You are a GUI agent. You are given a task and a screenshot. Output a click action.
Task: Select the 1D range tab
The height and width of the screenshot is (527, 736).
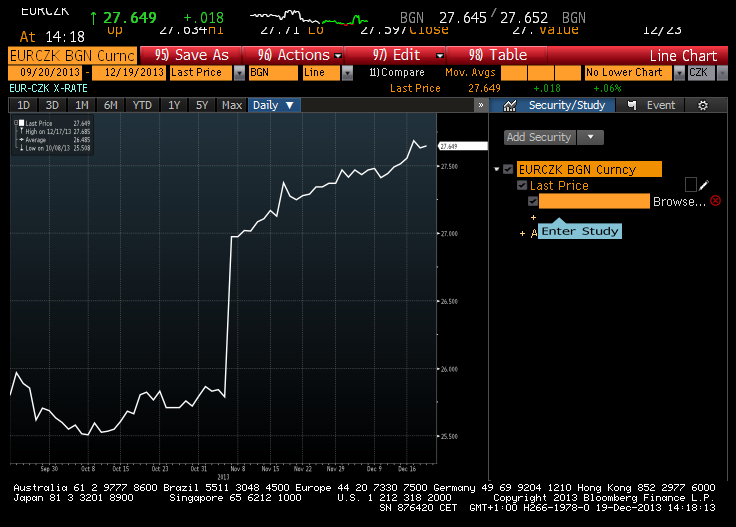(23, 105)
